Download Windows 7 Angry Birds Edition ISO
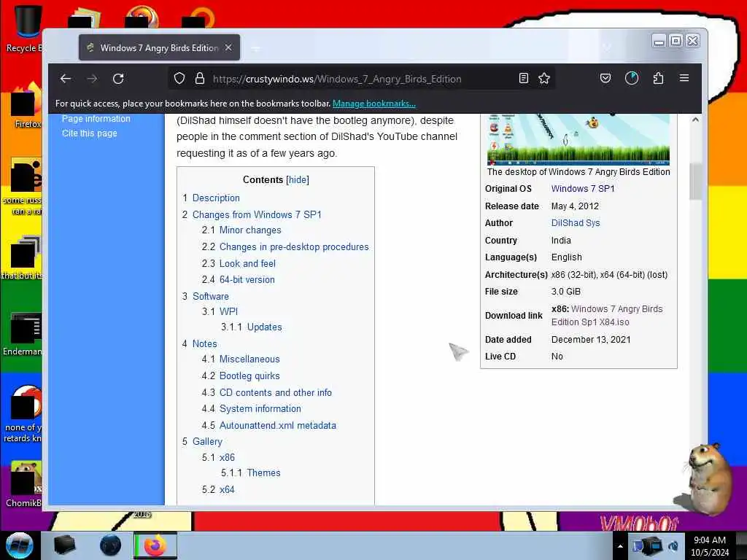747x560 pixels. (x=607, y=315)
